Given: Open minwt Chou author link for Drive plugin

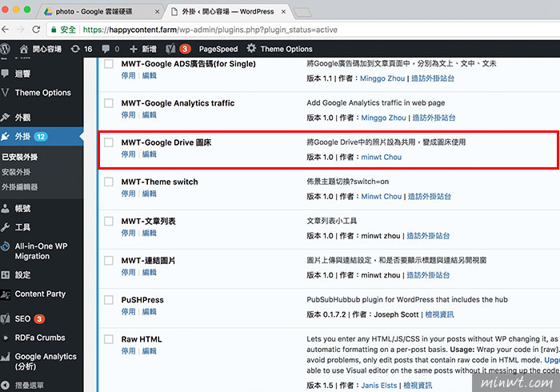Looking at the screenshot, I should pyautogui.click(x=381, y=157).
